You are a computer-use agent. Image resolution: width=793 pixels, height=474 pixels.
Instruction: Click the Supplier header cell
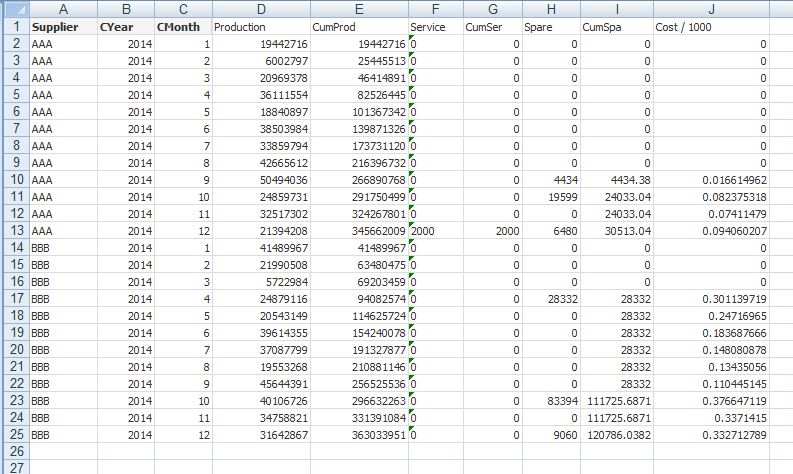pyautogui.click(x=63, y=27)
